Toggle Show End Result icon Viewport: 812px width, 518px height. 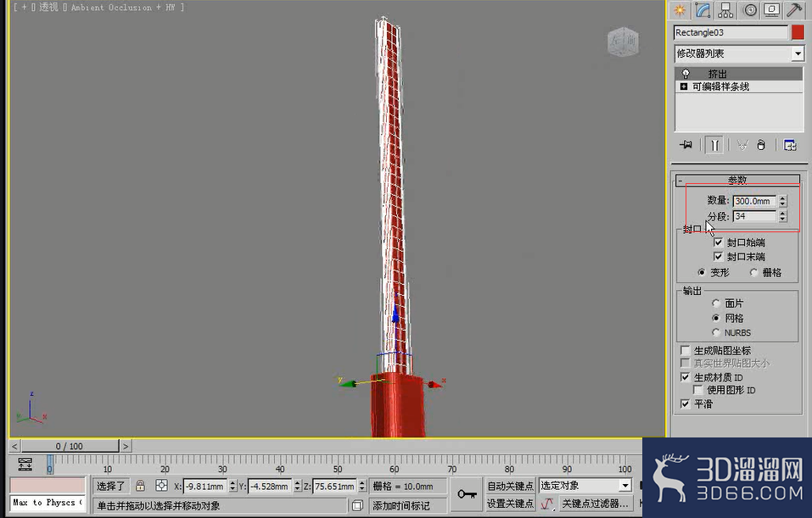(x=714, y=145)
